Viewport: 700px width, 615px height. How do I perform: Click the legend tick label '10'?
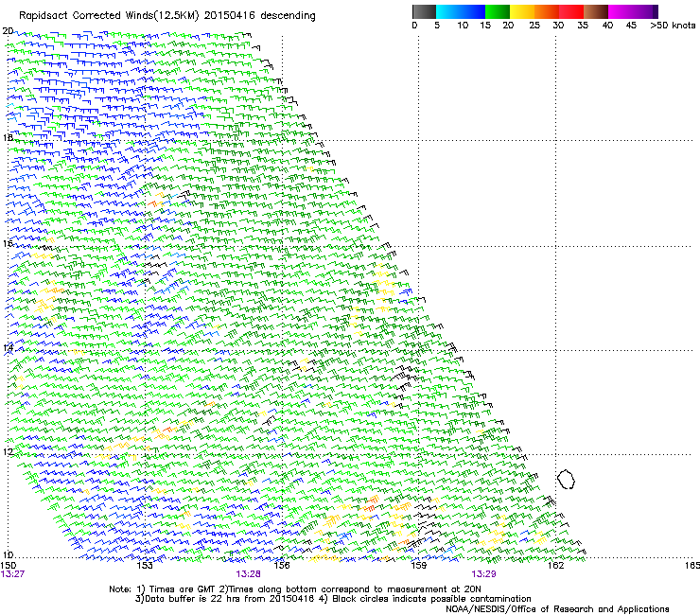[463, 26]
